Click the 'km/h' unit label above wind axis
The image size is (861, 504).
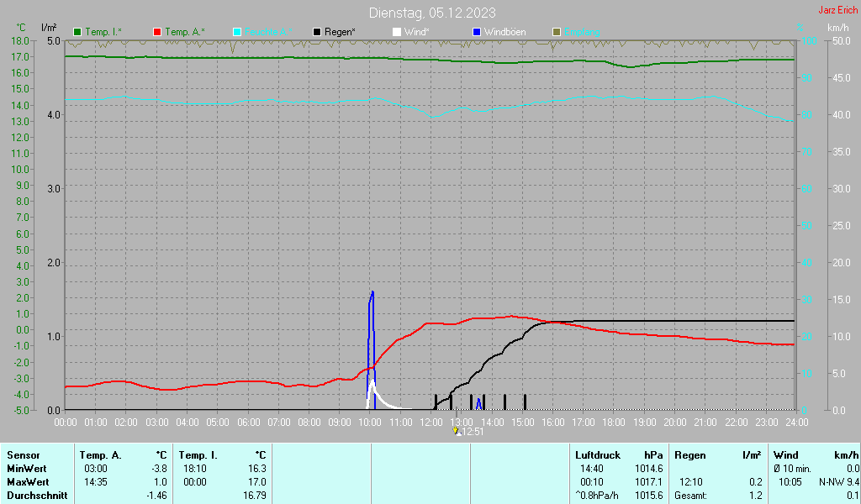click(x=838, y=28)
